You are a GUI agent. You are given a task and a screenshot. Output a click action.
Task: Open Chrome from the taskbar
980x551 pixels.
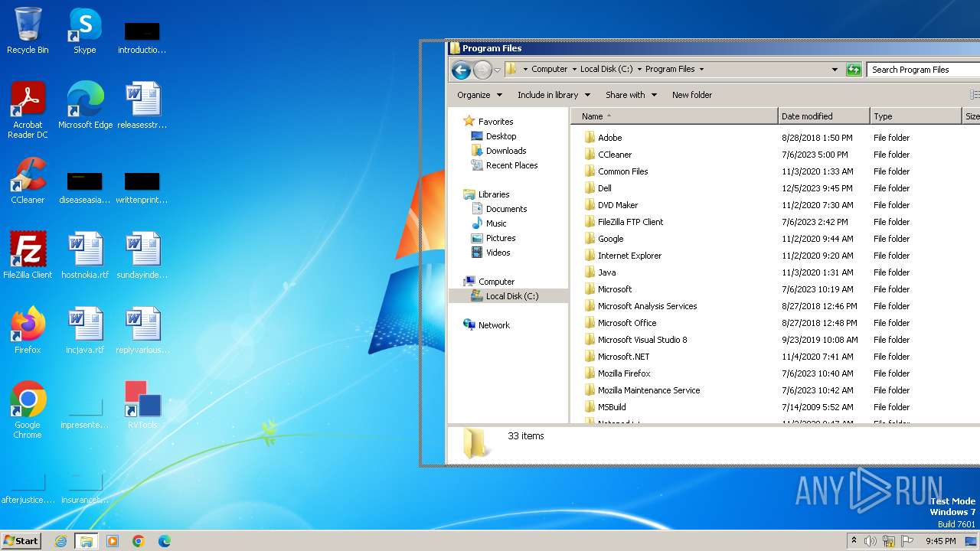coord(139,541)
